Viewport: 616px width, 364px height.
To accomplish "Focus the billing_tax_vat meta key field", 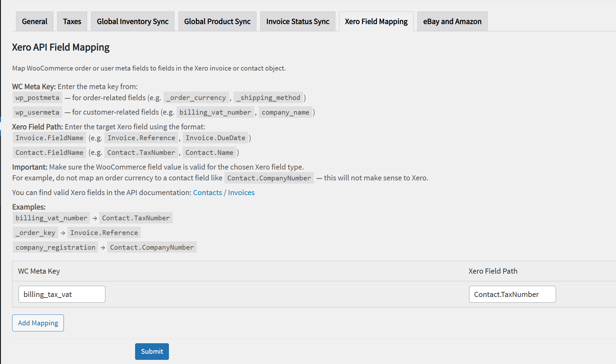I will point(62,294).
